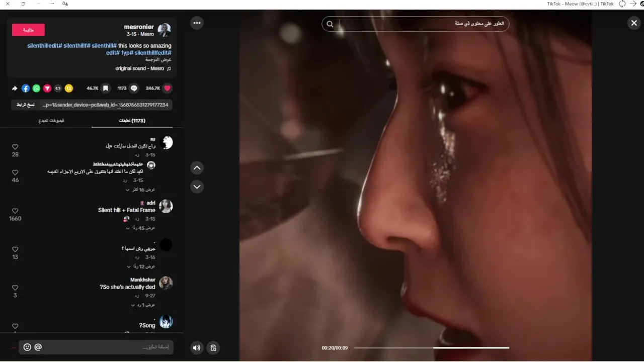Open mesronier's profile avatar

[x=164, y=30]
